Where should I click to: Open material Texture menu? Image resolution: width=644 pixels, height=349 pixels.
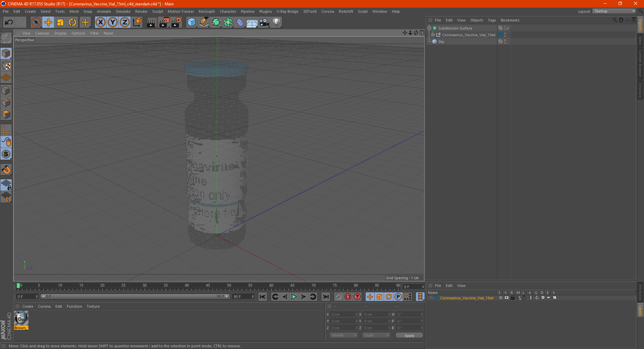coord(93,306)
